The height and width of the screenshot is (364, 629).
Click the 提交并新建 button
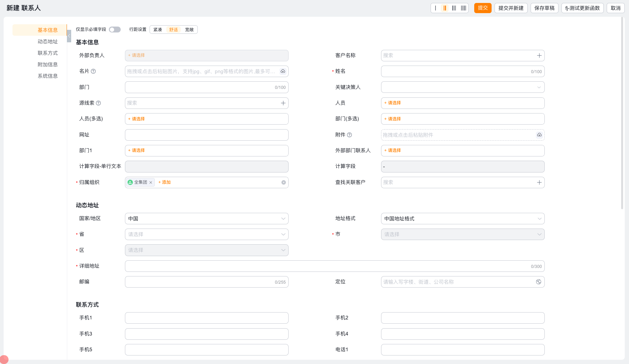pyautogui.click(x=511, y=8)
